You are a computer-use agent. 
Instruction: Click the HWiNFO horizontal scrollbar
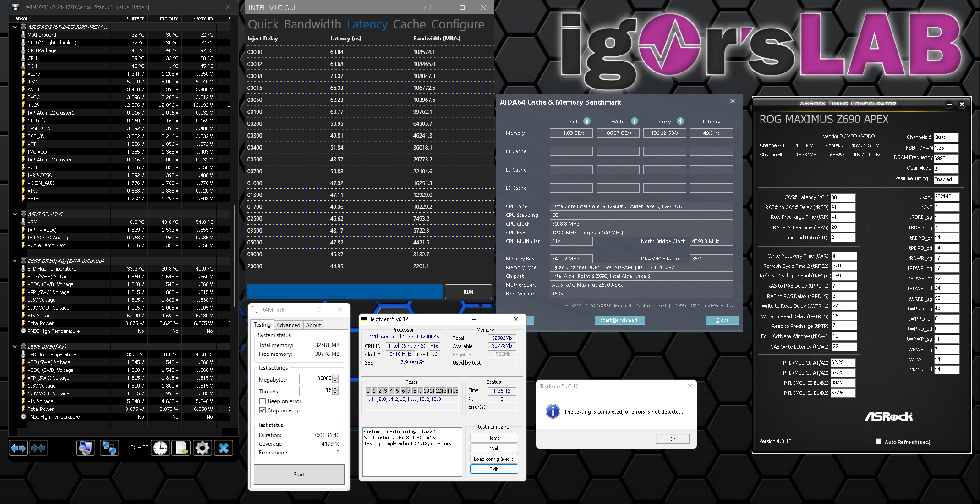[x=110, y=432]
